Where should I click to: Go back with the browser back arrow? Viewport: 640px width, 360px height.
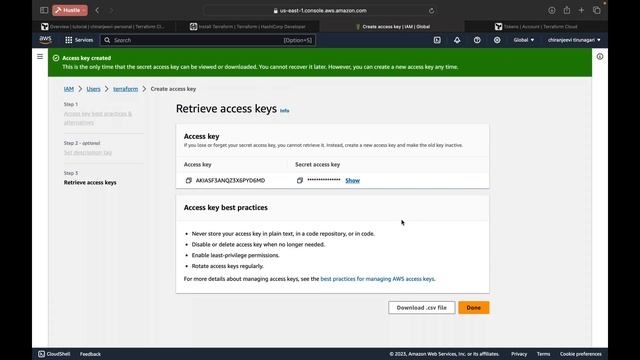click(97, 10)
